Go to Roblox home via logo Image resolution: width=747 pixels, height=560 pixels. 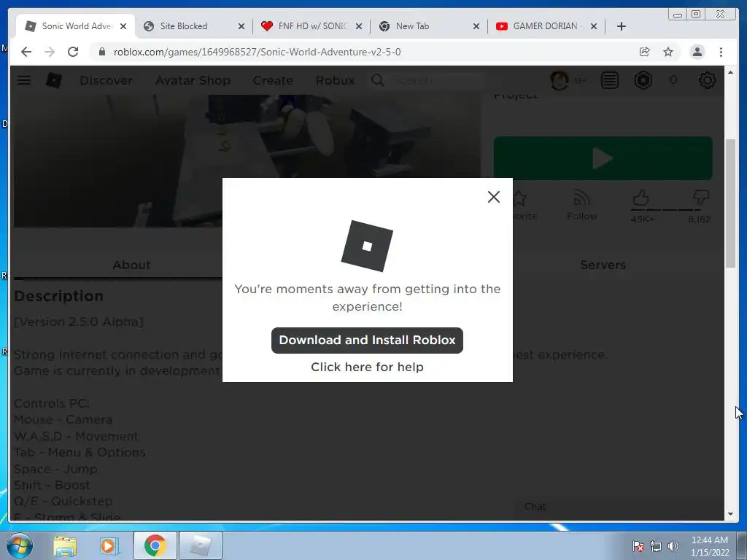click(53, 80)
